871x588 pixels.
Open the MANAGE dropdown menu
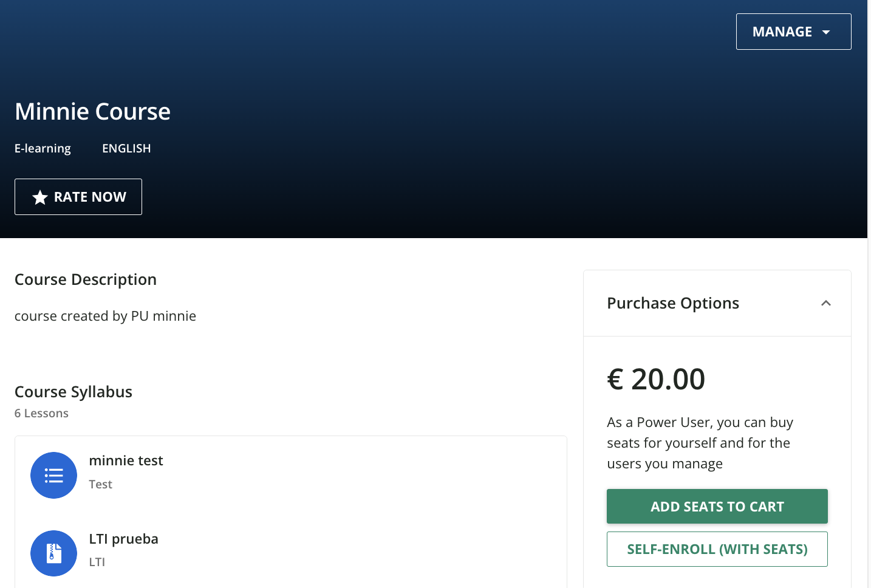point(782,32)
